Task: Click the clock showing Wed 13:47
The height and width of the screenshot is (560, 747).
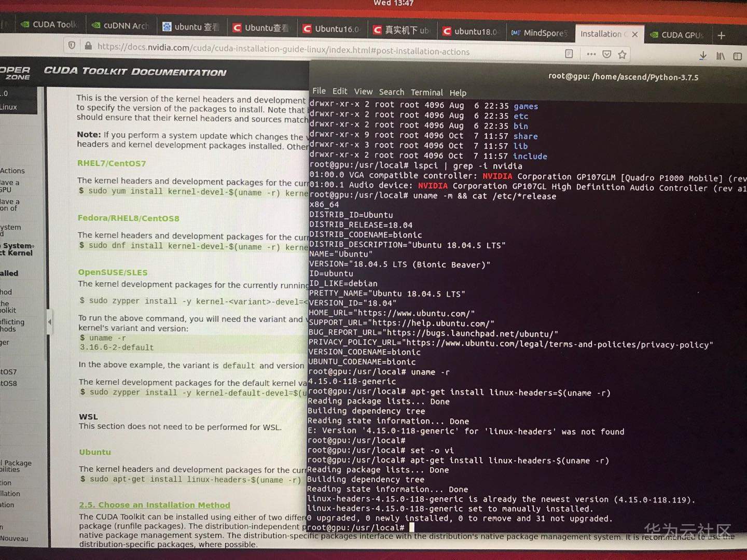Action: (x=394, y=3)
